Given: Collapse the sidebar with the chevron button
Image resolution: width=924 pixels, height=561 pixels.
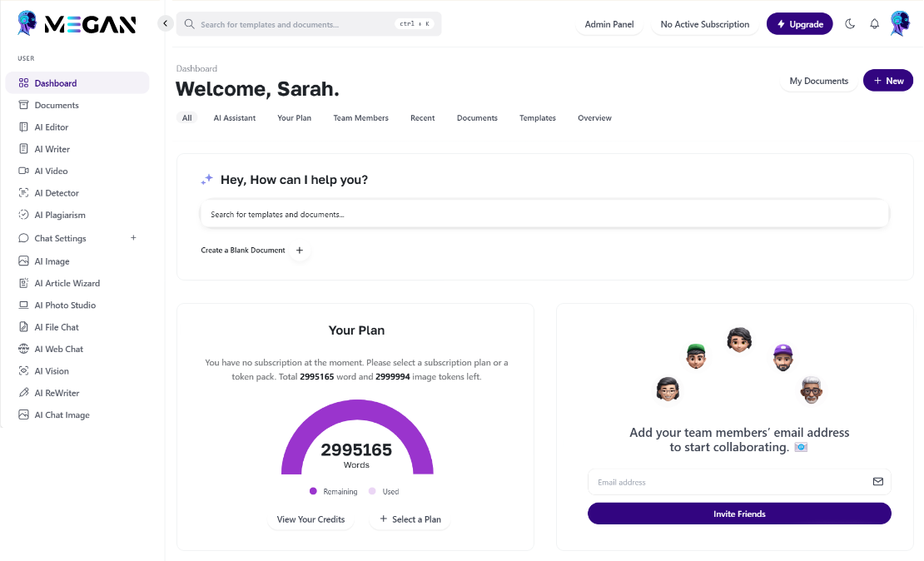Looking at the screenshot, I should [165, 23].
